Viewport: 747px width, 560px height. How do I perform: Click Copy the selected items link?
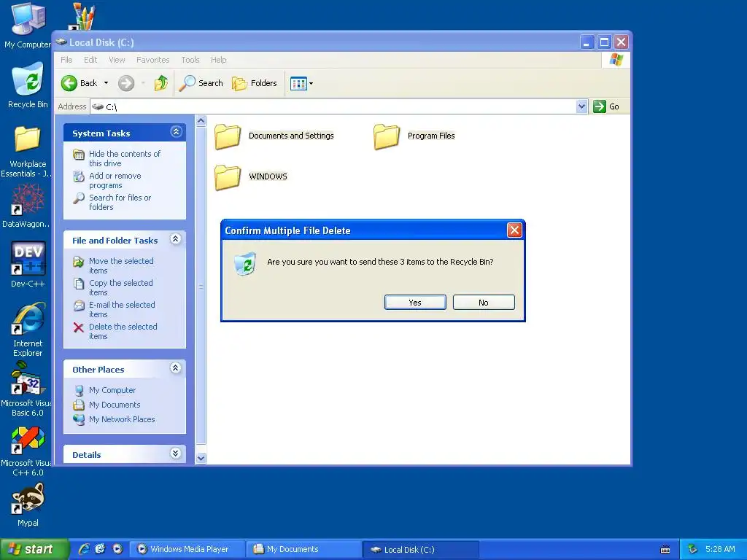(x=121, y=287)
